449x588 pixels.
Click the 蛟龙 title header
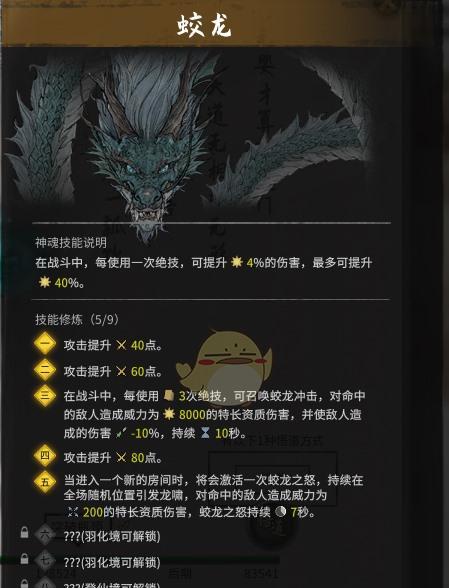[204, 26]
